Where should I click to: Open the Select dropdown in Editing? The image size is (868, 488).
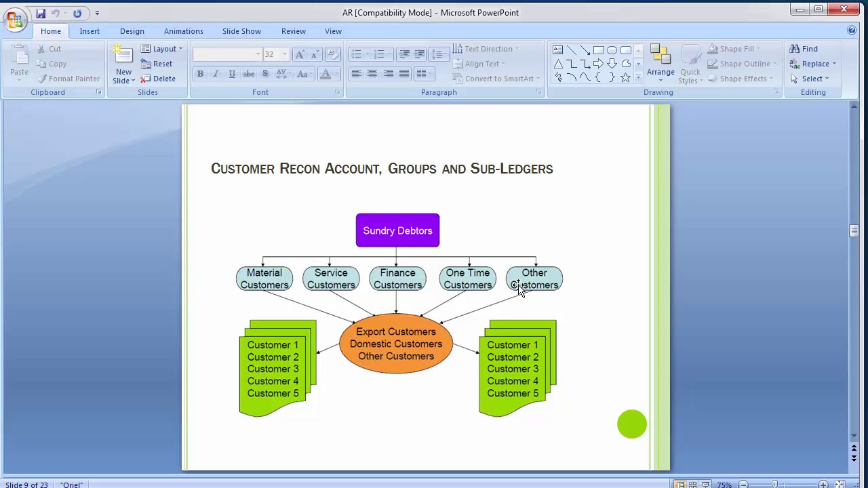[810, 79]
